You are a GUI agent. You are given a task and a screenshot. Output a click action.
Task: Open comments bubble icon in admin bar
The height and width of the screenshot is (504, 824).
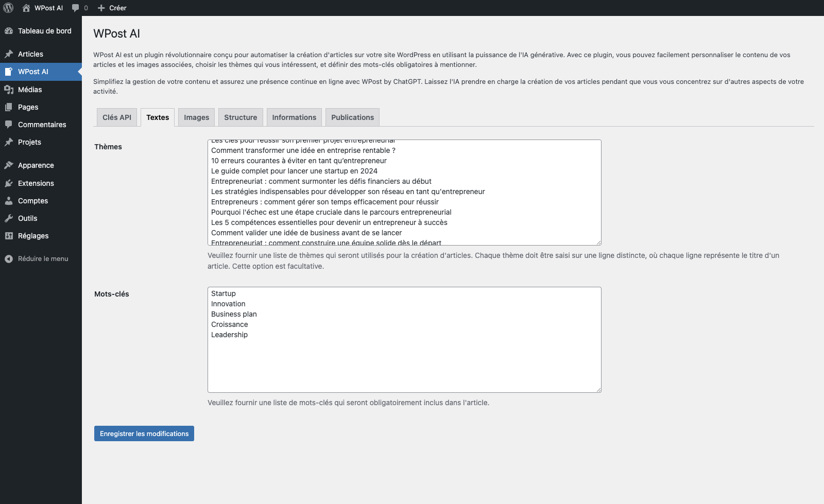[x=76, y=8]
